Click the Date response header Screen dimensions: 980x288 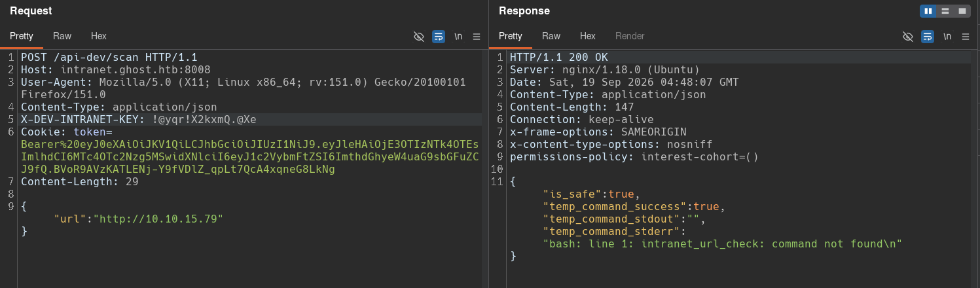tap(625, 82)
